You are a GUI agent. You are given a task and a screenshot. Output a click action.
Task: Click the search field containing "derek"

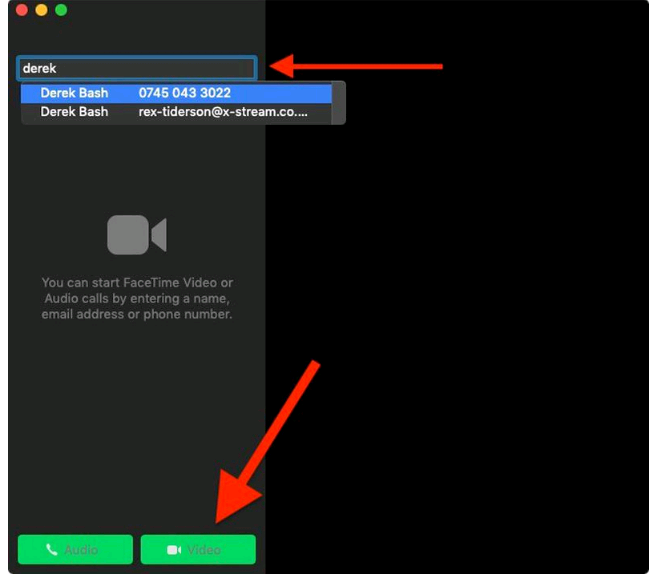pyautogui.click(x=137, y=68)
